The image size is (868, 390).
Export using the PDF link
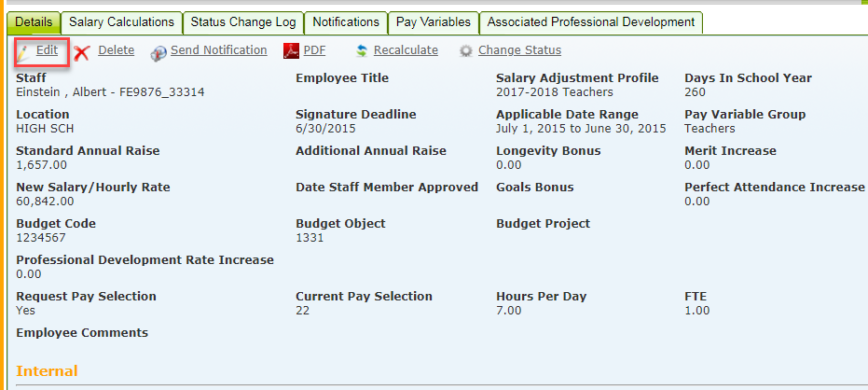314,50
